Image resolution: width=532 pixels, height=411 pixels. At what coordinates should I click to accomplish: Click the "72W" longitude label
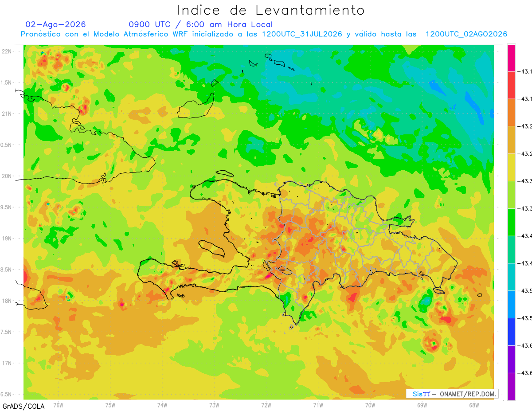tap(266, 405)
